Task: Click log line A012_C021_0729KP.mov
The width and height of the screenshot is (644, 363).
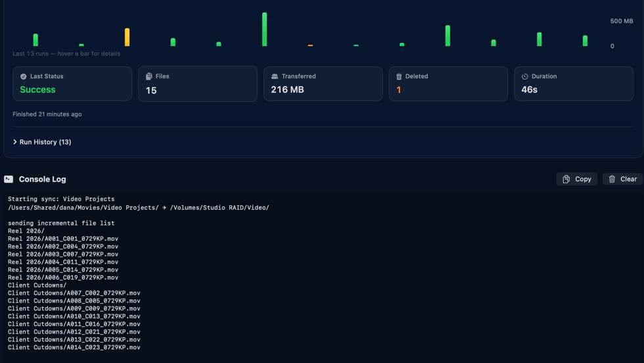Action: point(74,332)
